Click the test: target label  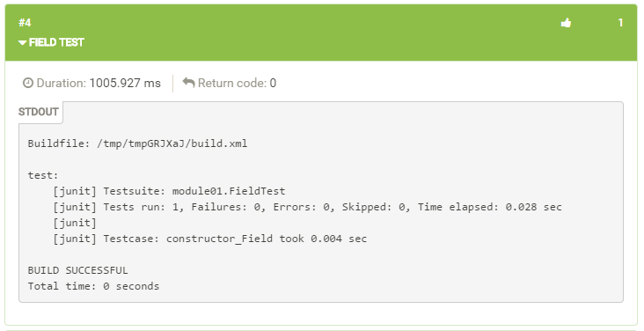tap(43, 175)
